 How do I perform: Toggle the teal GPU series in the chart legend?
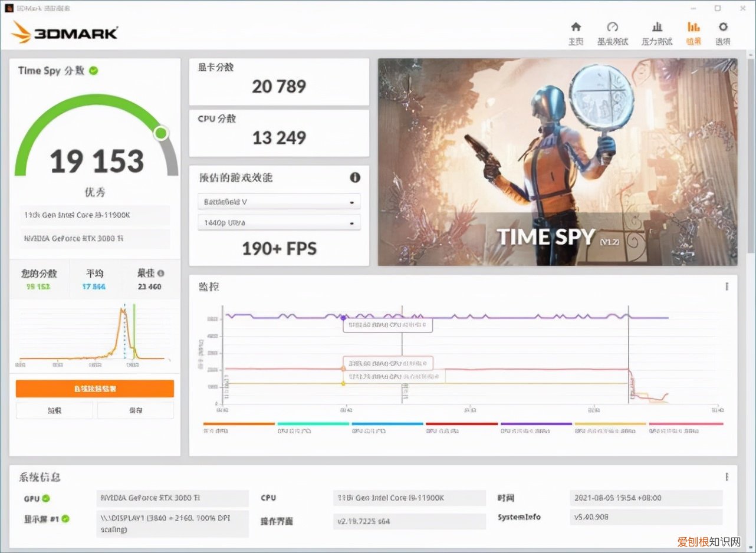tap(313, 423)
